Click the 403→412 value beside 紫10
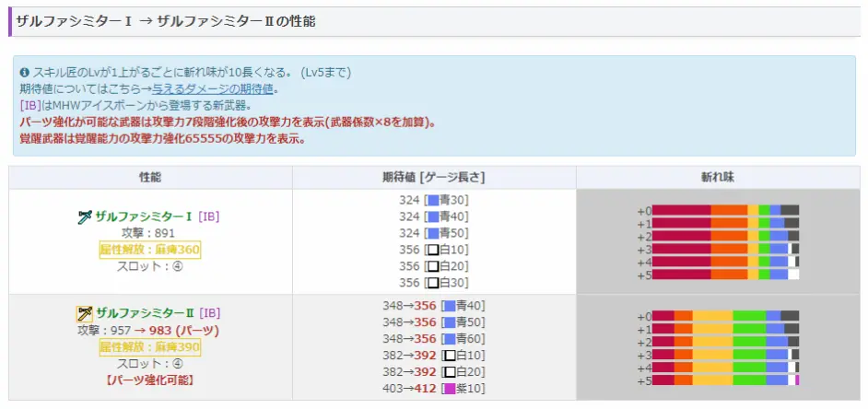Screen dimensions: 868x409 point(409,389)
